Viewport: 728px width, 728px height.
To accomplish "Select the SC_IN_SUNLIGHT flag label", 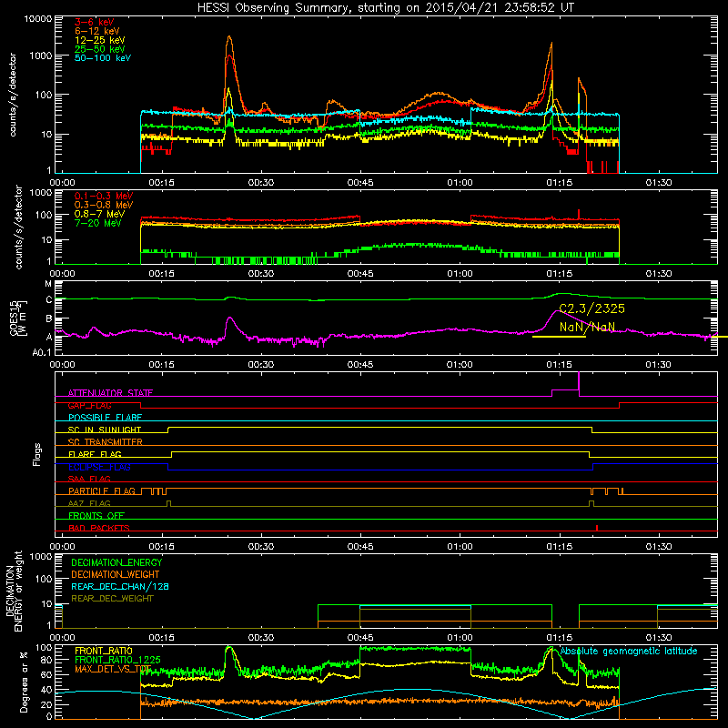I will (105, 430).
